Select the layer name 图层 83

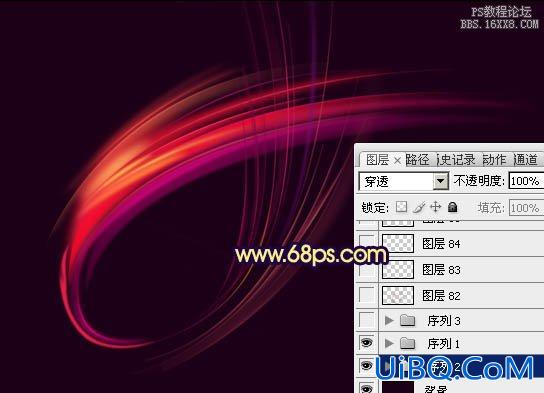pyautogui.click(x=441, y=270)
